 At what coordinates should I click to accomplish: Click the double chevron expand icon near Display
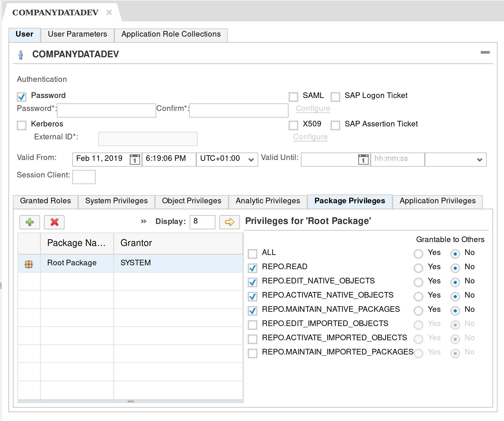click(x=144, y=221)
